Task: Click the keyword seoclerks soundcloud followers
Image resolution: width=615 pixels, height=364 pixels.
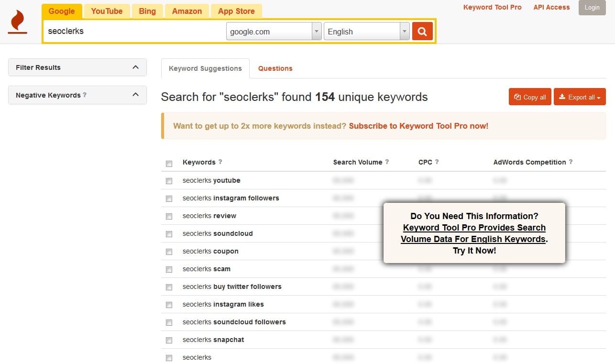Action: [234, 322]
